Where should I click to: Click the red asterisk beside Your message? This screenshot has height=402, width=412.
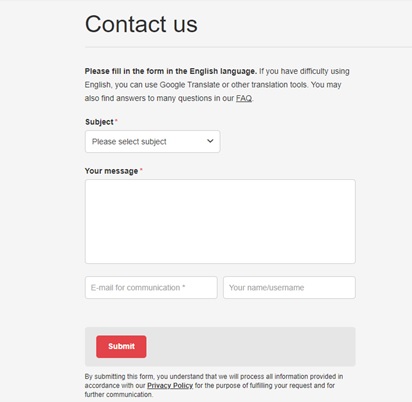pyautogui.click(x=141, y=169)
